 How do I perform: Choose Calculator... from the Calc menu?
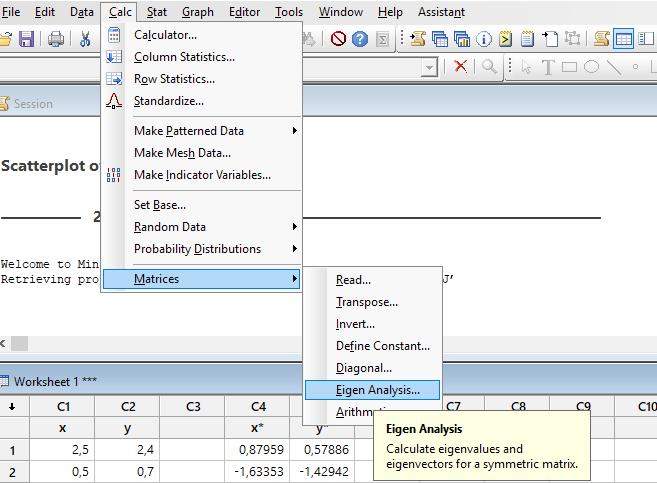[x=202, y=35]
